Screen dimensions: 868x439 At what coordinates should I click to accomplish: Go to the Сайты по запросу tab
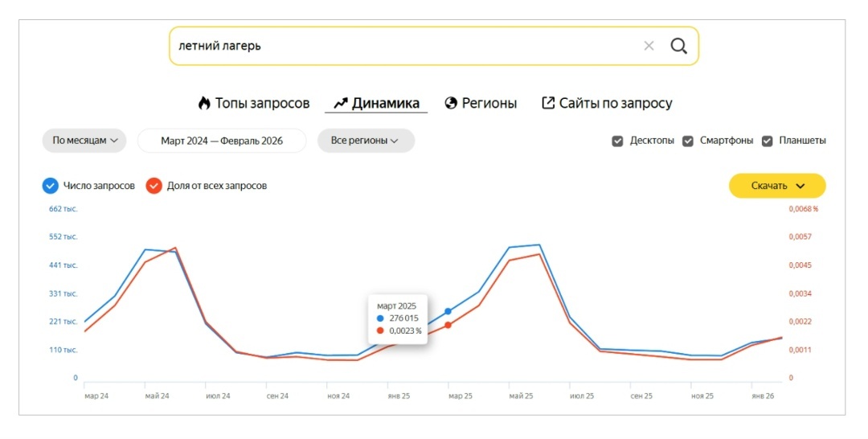tap(616, 104)
